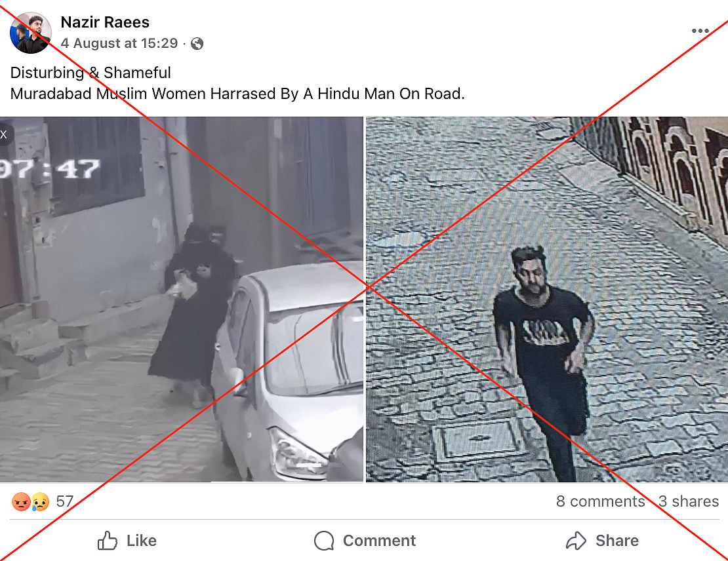Click the Share button label
728x561 pixels.
[617, 541]
